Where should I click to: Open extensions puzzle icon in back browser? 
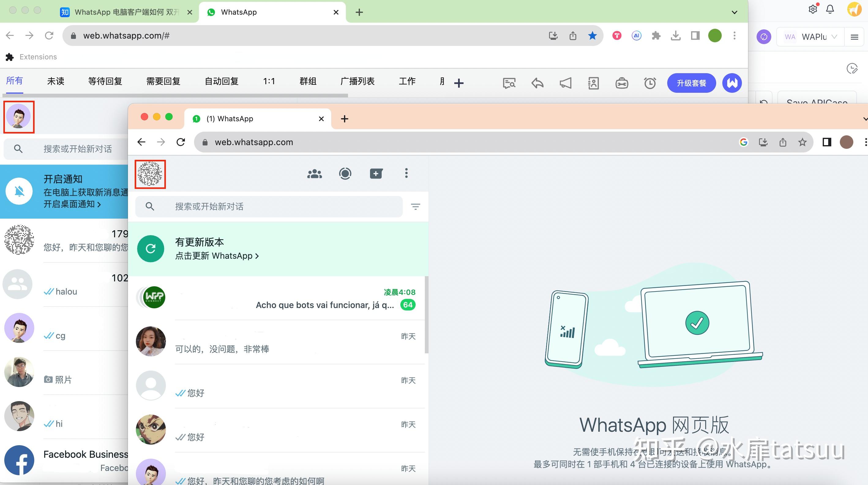[x=656, y=36]
